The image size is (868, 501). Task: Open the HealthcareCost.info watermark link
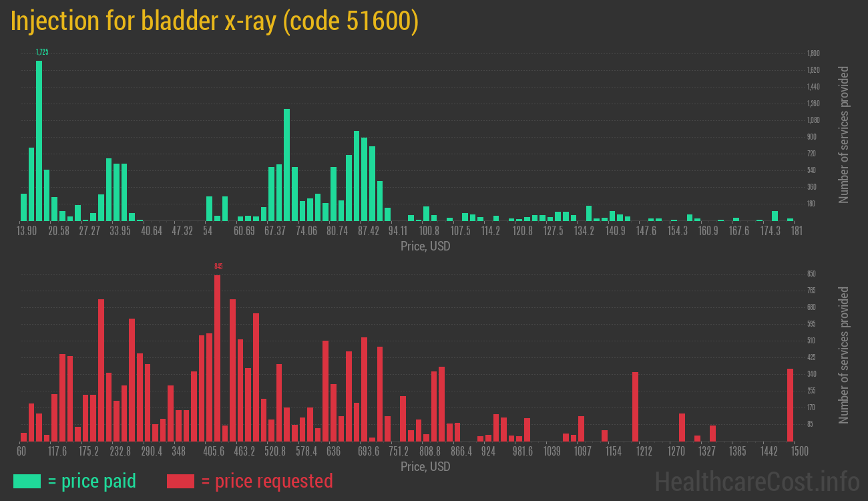pyautogui.click(x=756, y=481)
